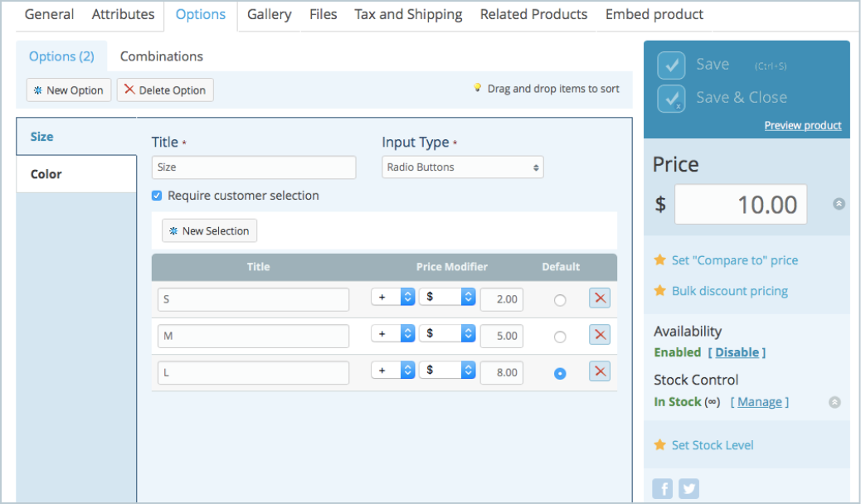
Task: Click Save & Close text
Action: point(742,97)
